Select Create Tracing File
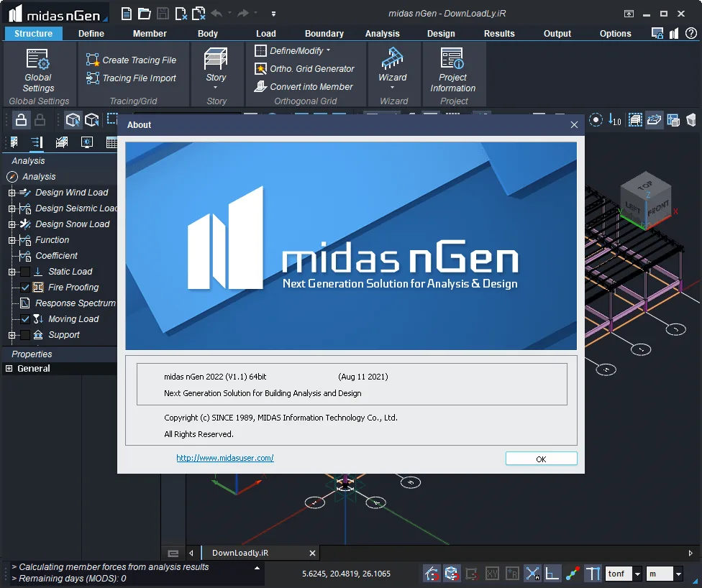The height and width of the screenshot is (588, 702). [x=131, y=60]
